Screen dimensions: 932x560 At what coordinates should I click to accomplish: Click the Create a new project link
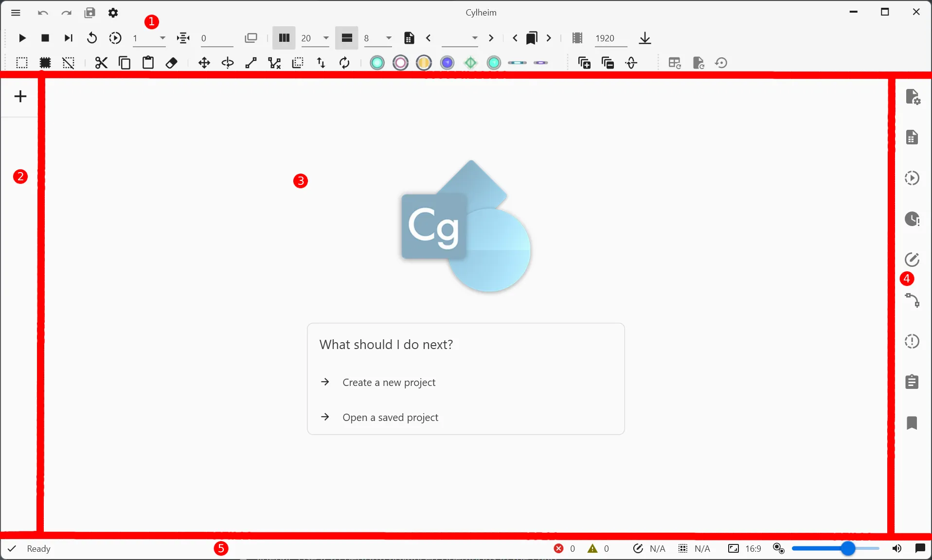point(389,383)
